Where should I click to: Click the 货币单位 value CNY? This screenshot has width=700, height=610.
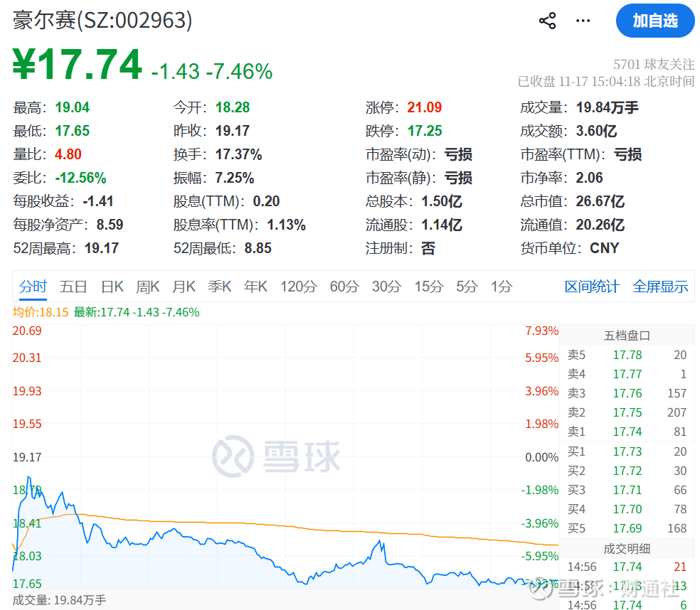tap(605, 248)
